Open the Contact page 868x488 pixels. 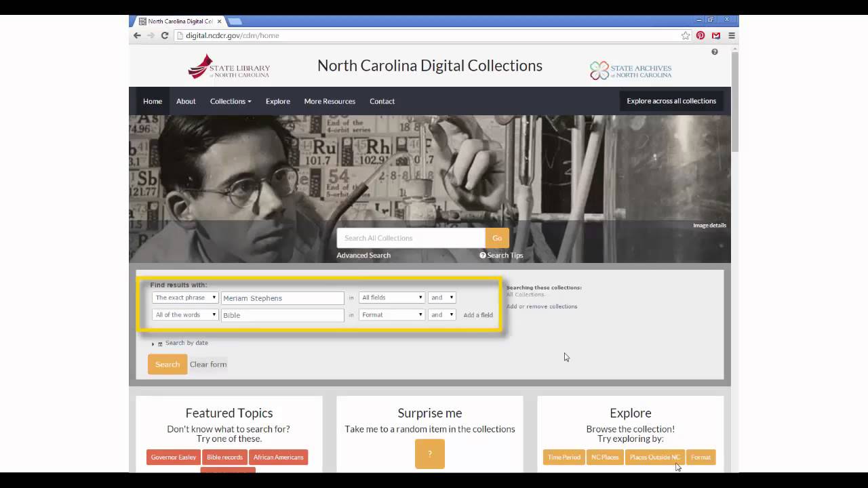pos(382,101)
